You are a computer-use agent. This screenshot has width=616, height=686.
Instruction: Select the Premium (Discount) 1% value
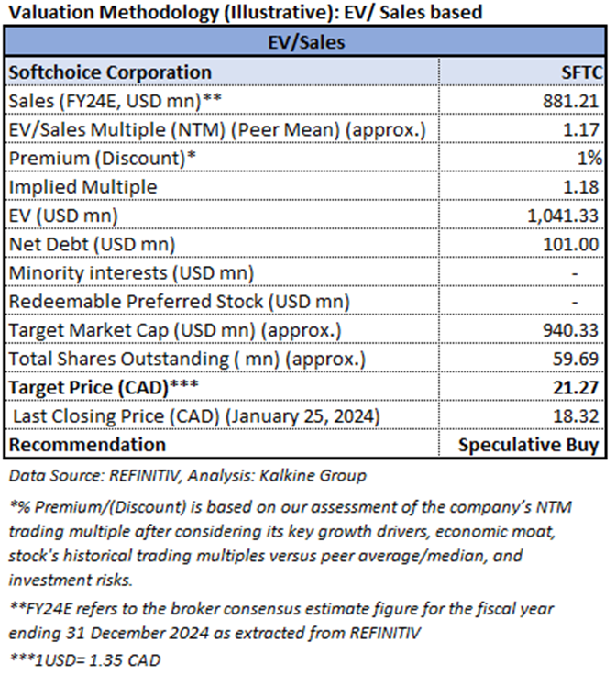pos(589,158)
